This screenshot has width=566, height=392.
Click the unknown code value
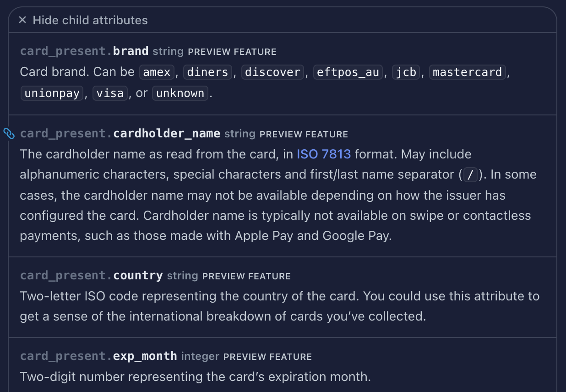180,93
